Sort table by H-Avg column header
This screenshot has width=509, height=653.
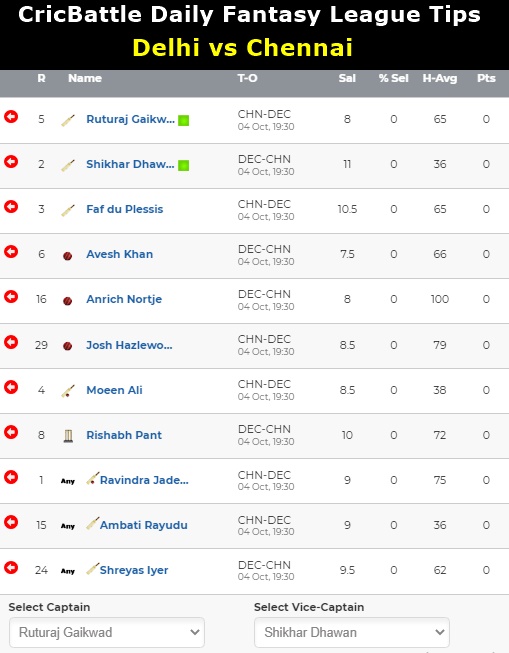tap(440, 78)
